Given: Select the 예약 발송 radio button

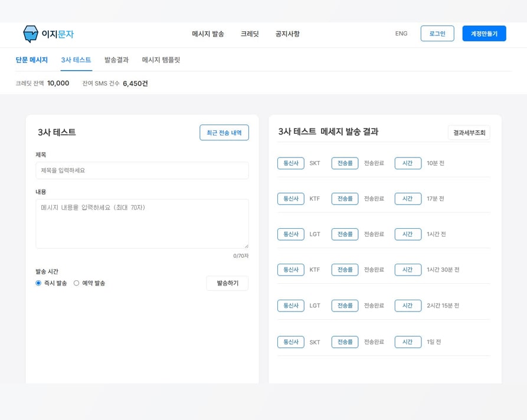Looking at the screenshot, I should (77, 283).
